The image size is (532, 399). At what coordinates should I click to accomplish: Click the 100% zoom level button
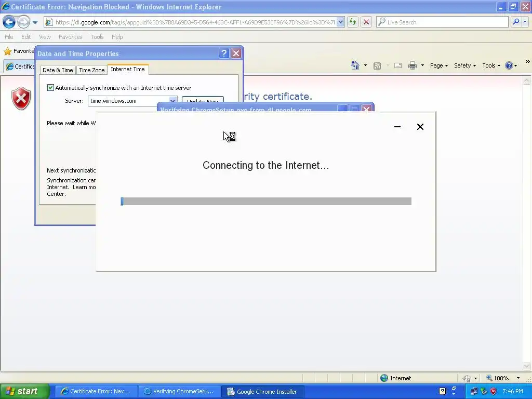[497, 378]
